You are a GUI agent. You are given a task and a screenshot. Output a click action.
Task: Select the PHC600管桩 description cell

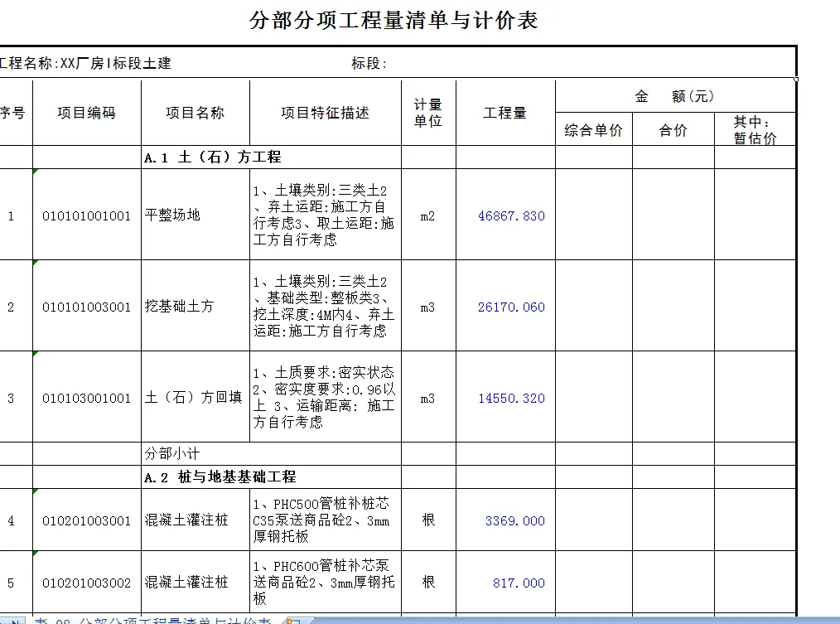tap(326, 583)
